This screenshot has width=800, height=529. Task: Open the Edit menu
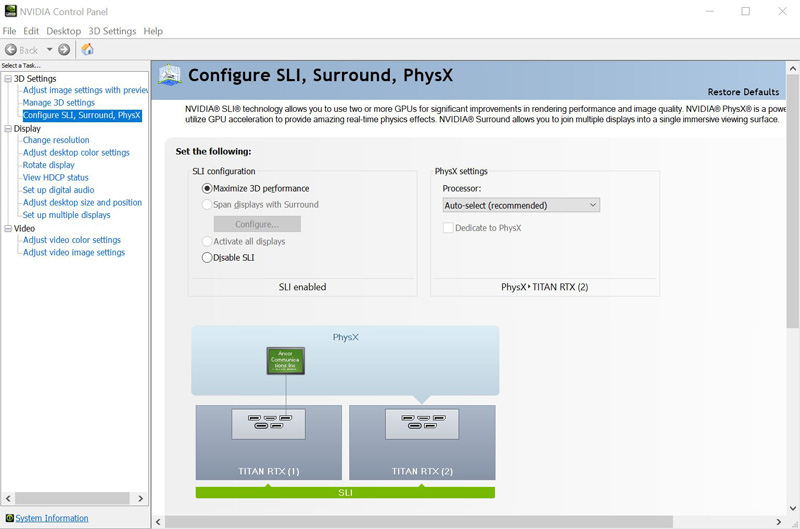(x=31, y=31)
